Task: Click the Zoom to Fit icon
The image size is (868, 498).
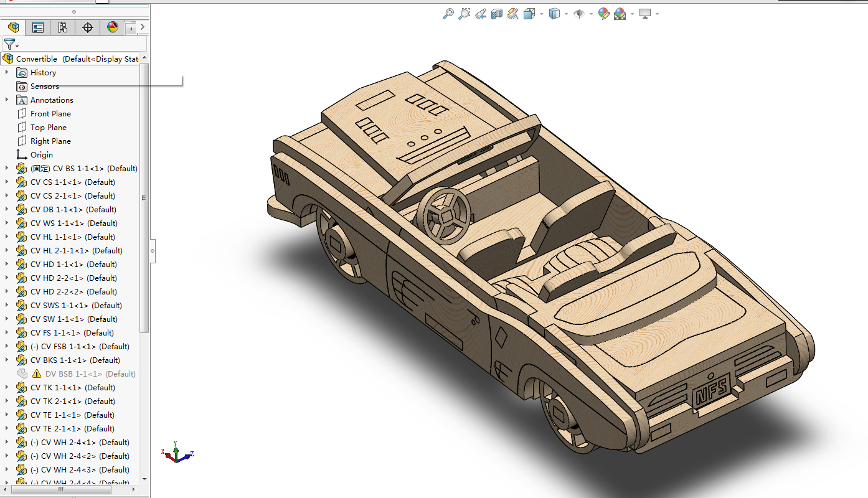Action: click(x=448, y=14)
